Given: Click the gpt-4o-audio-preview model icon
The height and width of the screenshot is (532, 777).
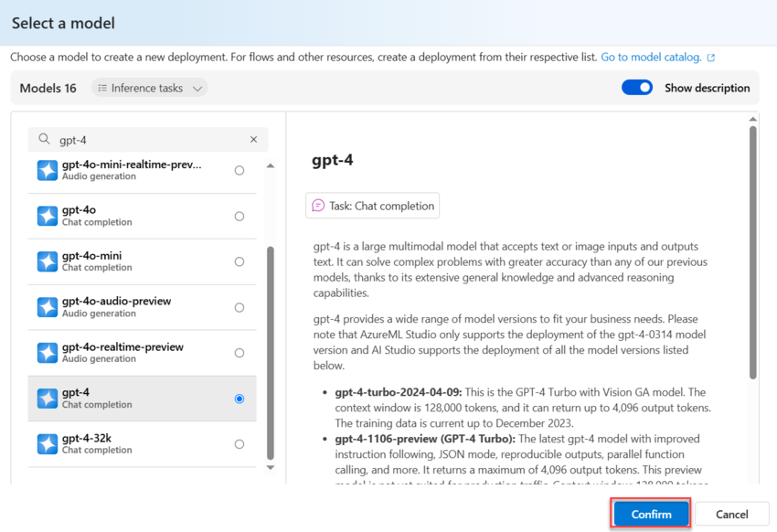Looking at the screenshot, I should point(48,307).
